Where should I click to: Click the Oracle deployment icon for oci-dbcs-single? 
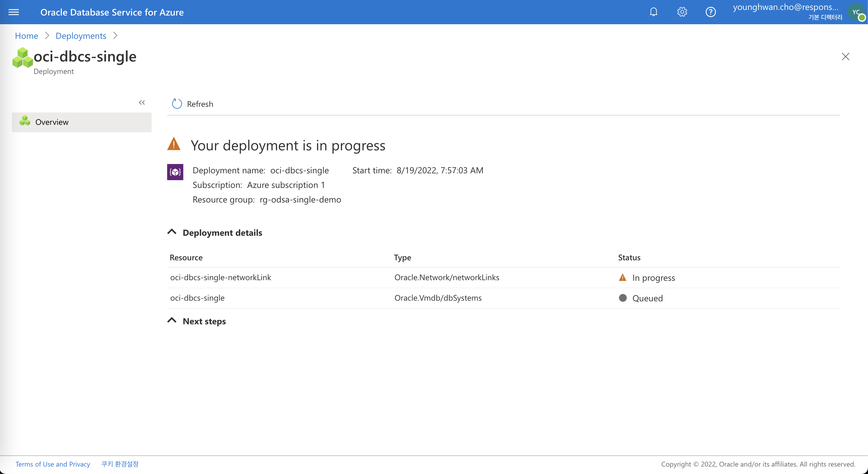point(175,172)
